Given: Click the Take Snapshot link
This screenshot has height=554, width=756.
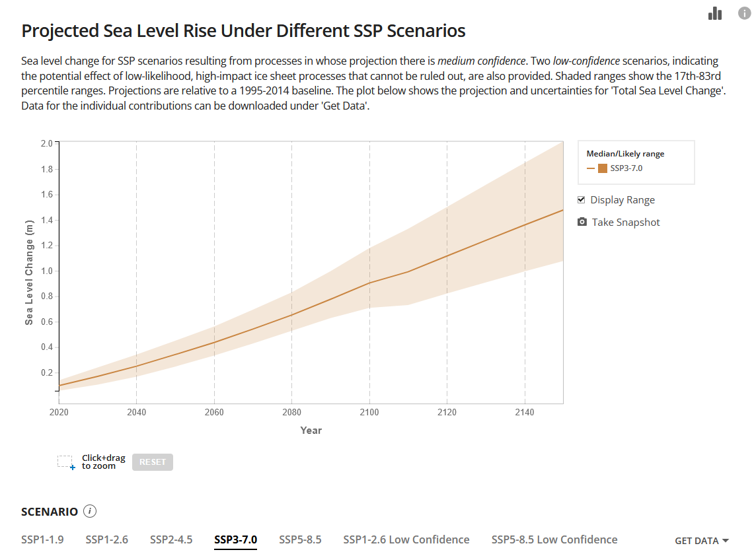Looking at the screenshot, I should [625, 223].
